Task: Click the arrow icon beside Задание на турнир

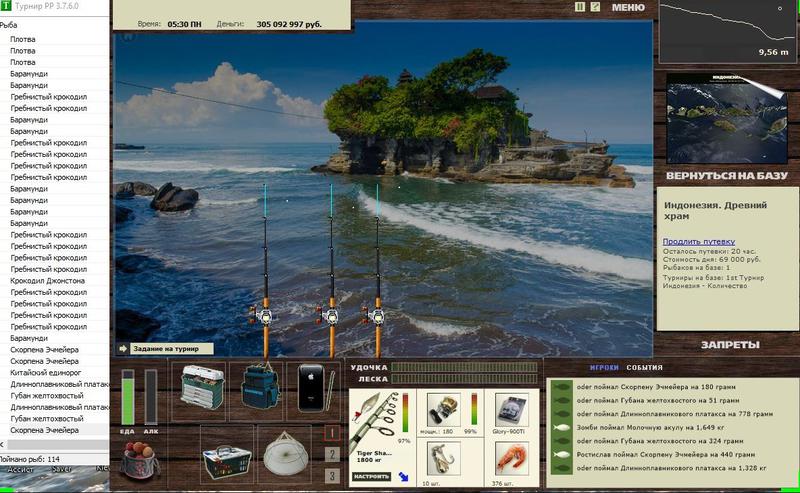Action: tap(123, 349)
